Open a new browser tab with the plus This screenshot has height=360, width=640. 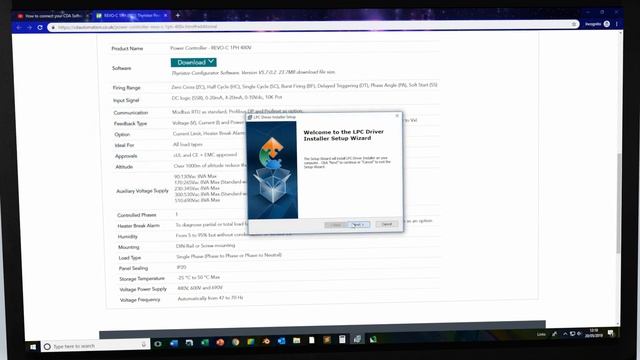coord(178,16)
